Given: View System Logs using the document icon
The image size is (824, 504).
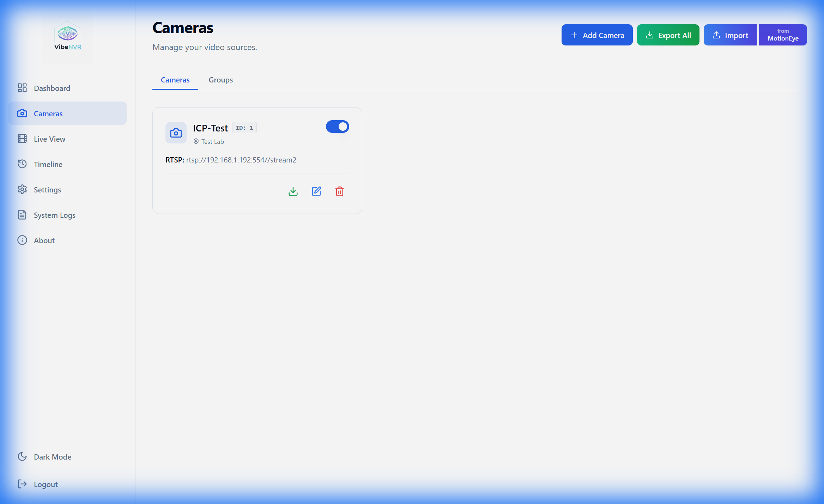Looking at the screenshot, I should pos(22,215).
